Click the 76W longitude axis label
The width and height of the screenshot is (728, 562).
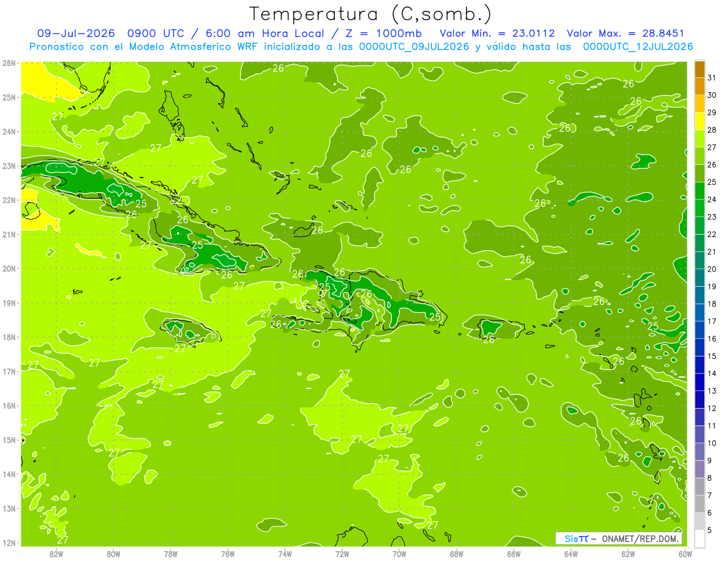(x=228, y=554)
